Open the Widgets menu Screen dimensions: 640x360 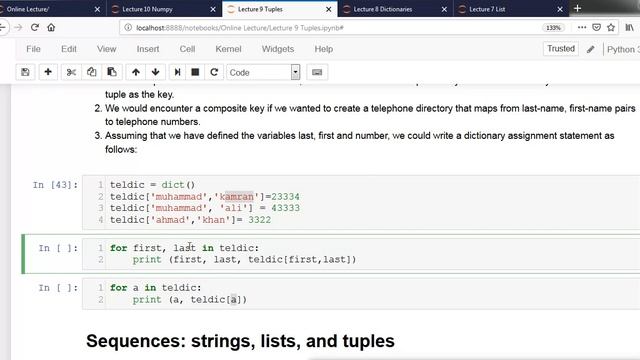(x=278, y=49)
